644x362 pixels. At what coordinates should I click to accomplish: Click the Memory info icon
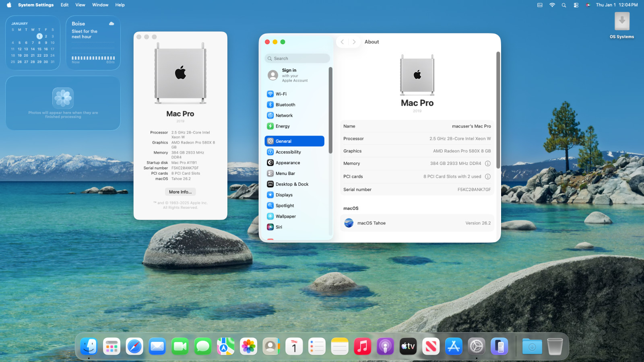point(487,164)
